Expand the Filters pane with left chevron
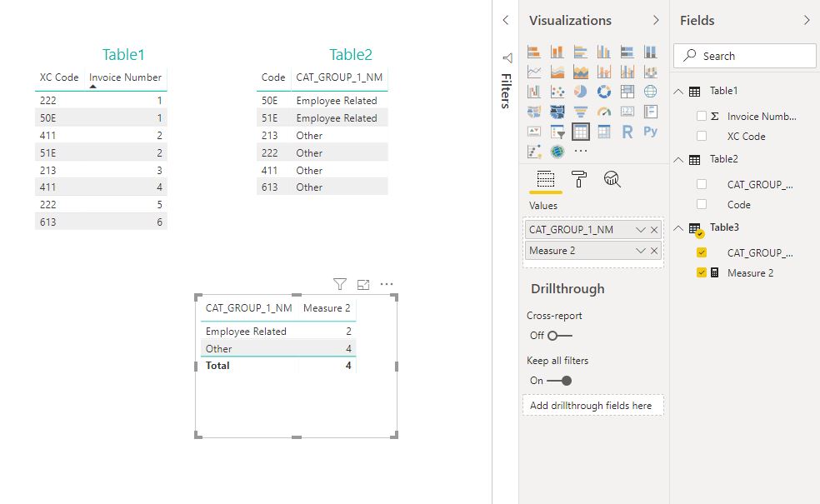Image resolution: width=820 pixels, height=504 pixels. pyautogui.click(x=505, y=20)
